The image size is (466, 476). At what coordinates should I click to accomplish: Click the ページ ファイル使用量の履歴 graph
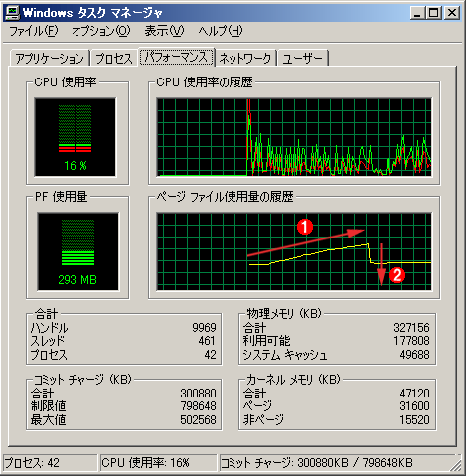(294, 251)
